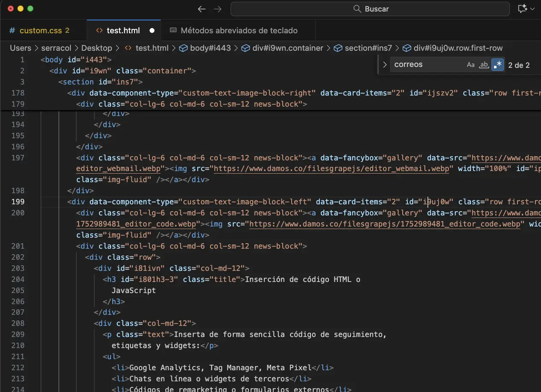Toggle Match Whole Word in find widget
541x392 pixels.
tap(484, 65)
